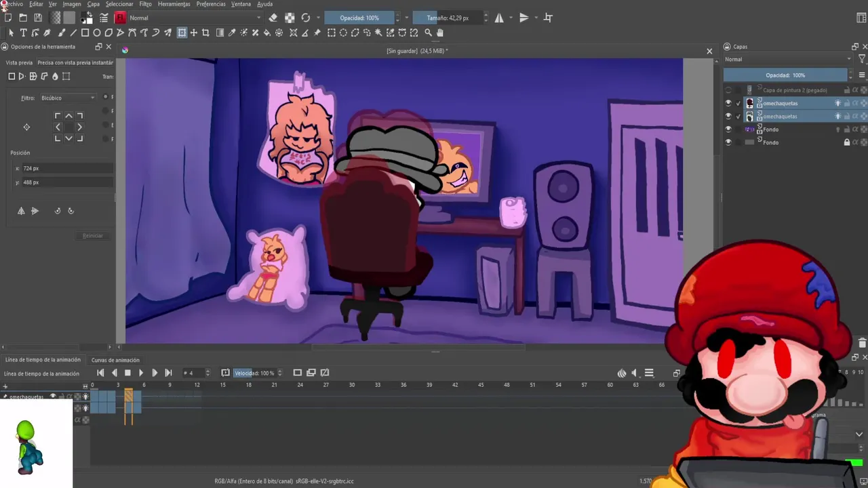Open the layer filter funnel menu
868x488 pixels.
pos(862,60)
